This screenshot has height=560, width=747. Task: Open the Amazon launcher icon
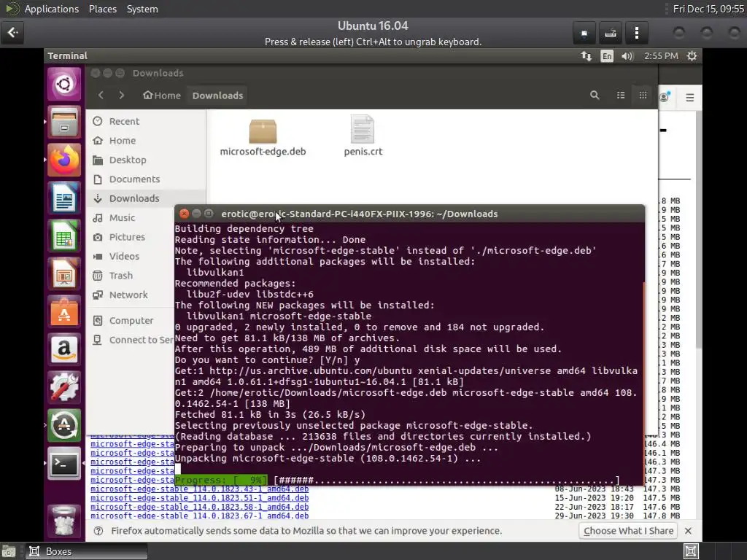[64, 349]
